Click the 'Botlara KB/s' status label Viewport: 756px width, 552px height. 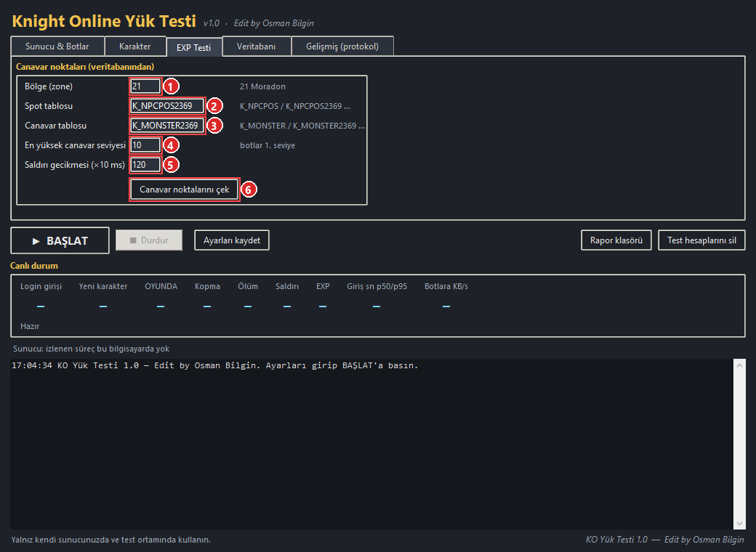pos(446,286)
